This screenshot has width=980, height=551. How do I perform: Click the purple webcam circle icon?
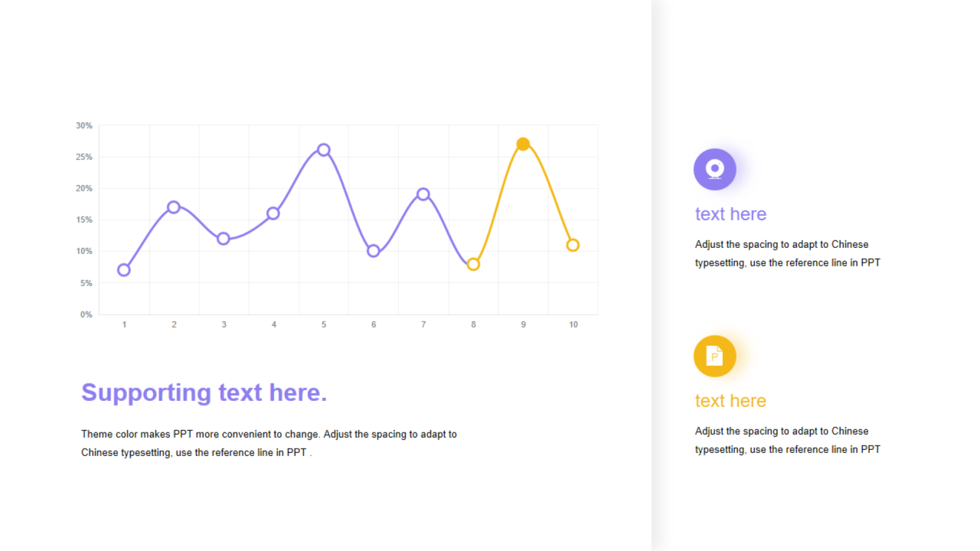click(714, 169)
